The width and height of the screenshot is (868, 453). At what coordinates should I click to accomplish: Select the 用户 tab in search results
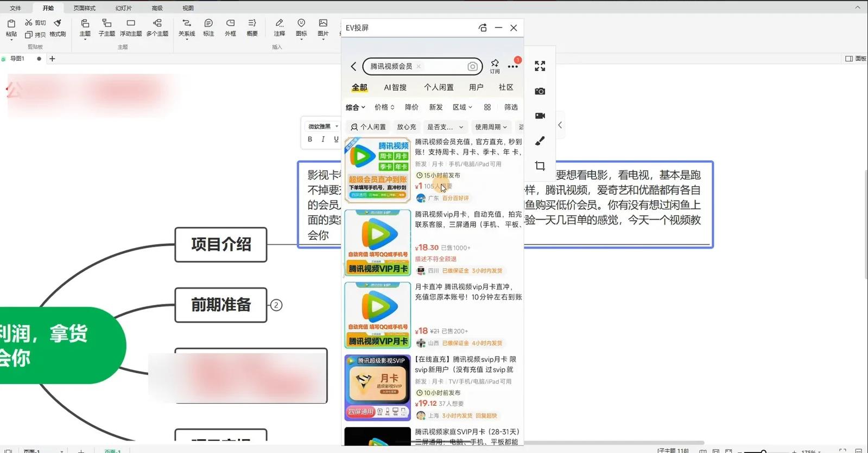point(476,87)
